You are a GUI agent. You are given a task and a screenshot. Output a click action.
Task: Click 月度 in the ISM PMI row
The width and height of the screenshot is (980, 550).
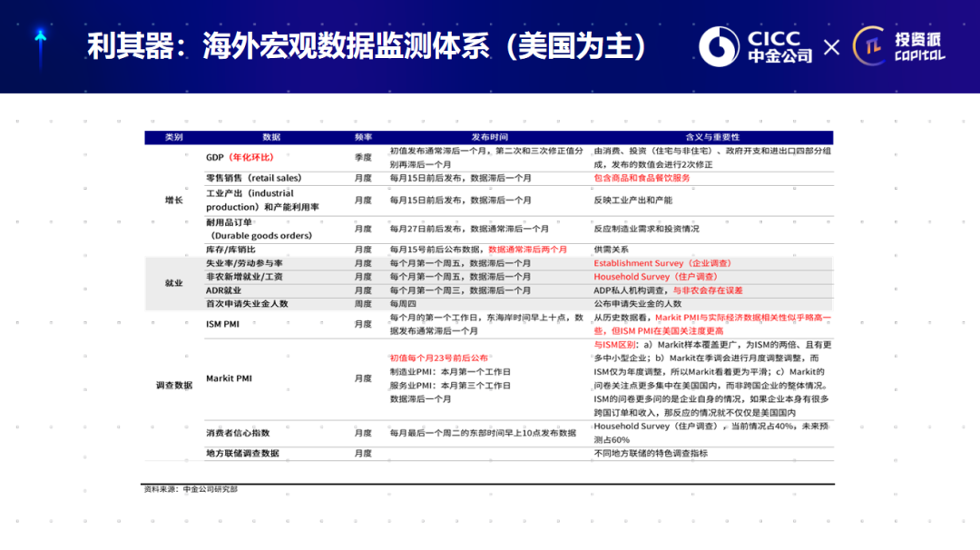363,324
